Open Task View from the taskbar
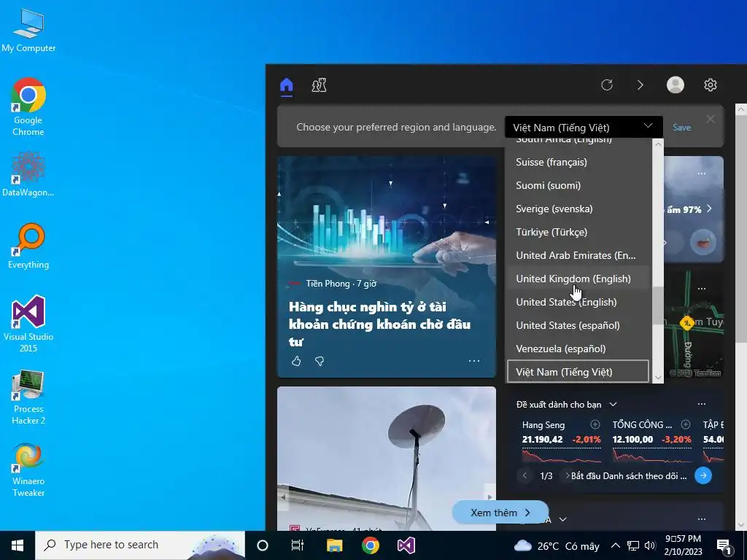Screen dimensions: 747x560 [298, 545]
